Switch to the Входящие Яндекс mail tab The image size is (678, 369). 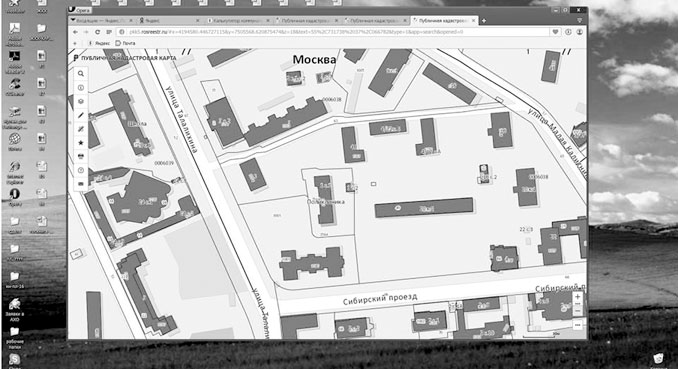click(x=99, y=20)
